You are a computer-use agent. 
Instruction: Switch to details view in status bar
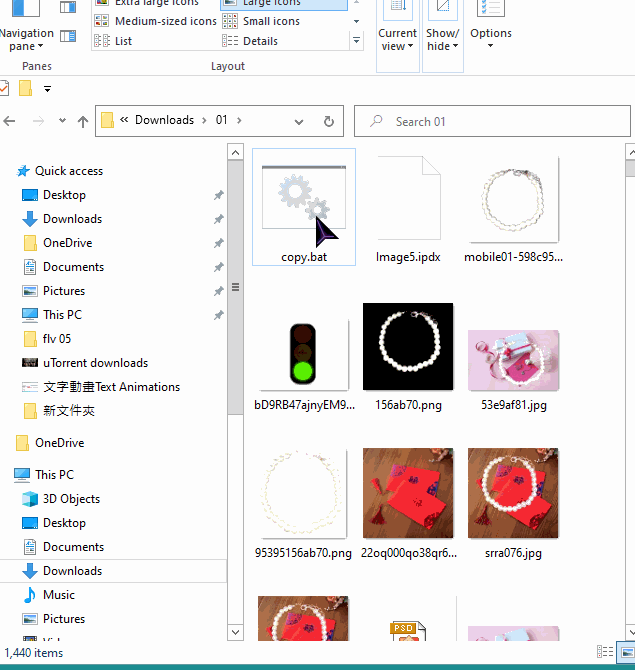(605, 652)
